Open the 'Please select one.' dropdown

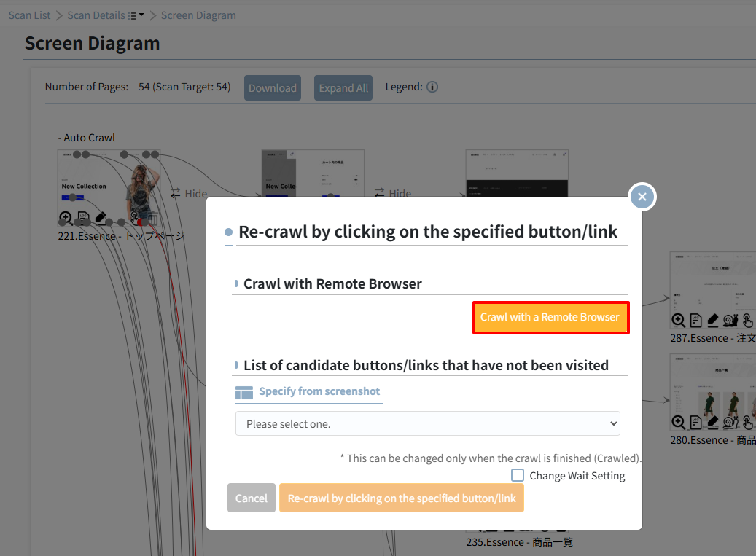click(428, 423)
